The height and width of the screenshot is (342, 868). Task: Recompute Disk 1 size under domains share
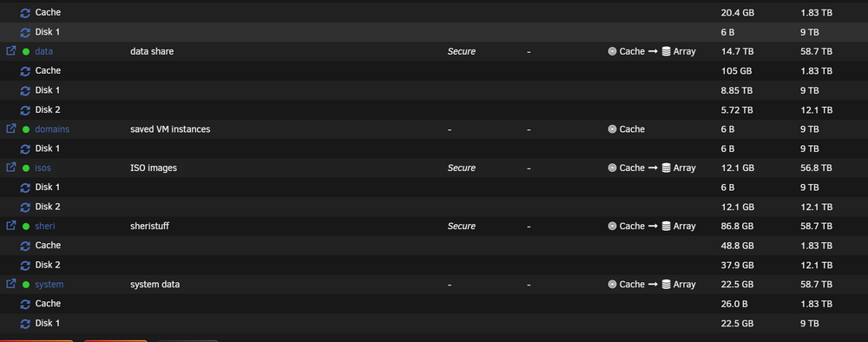point(25,148)
